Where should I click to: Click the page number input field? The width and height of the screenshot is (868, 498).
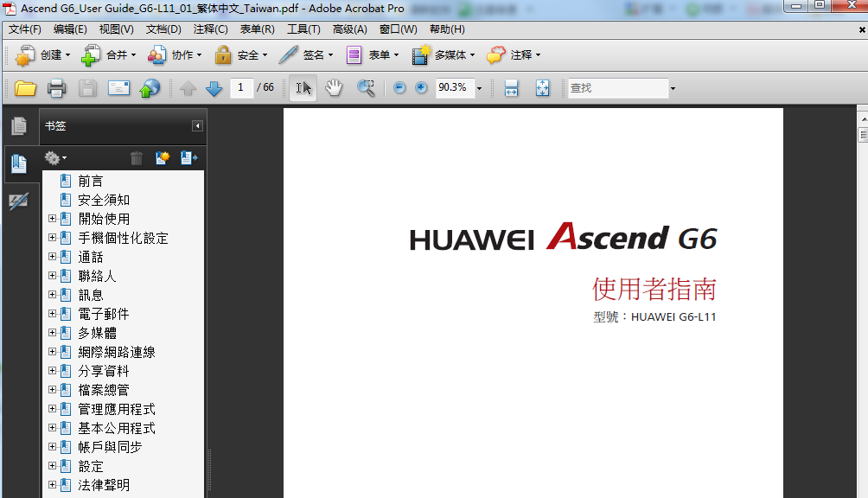(241, 87)
